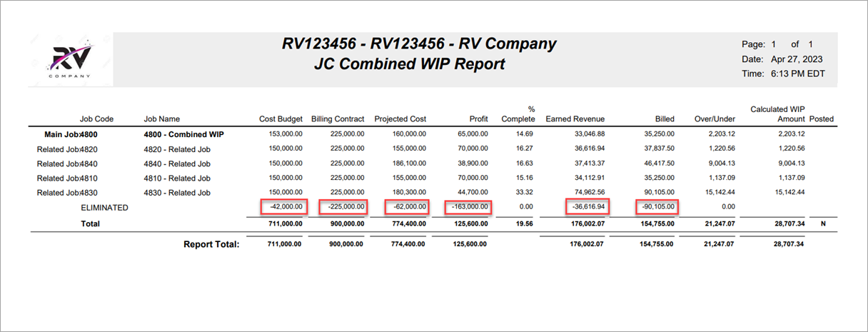
Task: Click projected cost '186,100.00' for job 4840
Action: tap(409, 164)
